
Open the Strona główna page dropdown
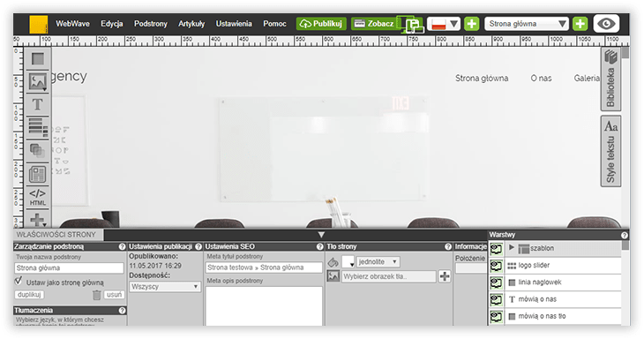click(x=527, y=24)
